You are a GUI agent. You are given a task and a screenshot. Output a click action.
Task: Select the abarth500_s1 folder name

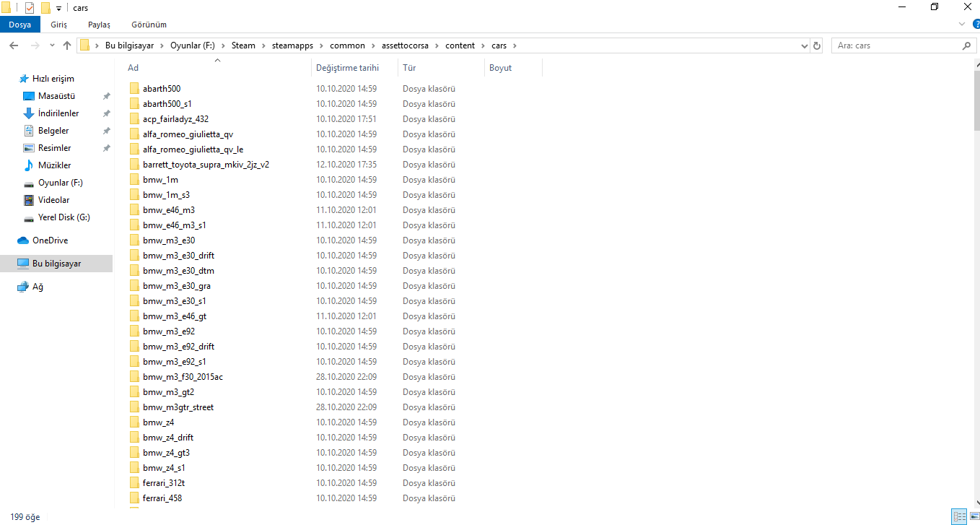coord(167,104)
